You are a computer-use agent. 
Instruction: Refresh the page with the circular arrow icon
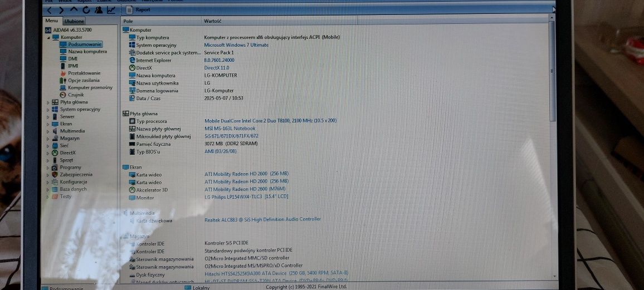click(86, 10)
